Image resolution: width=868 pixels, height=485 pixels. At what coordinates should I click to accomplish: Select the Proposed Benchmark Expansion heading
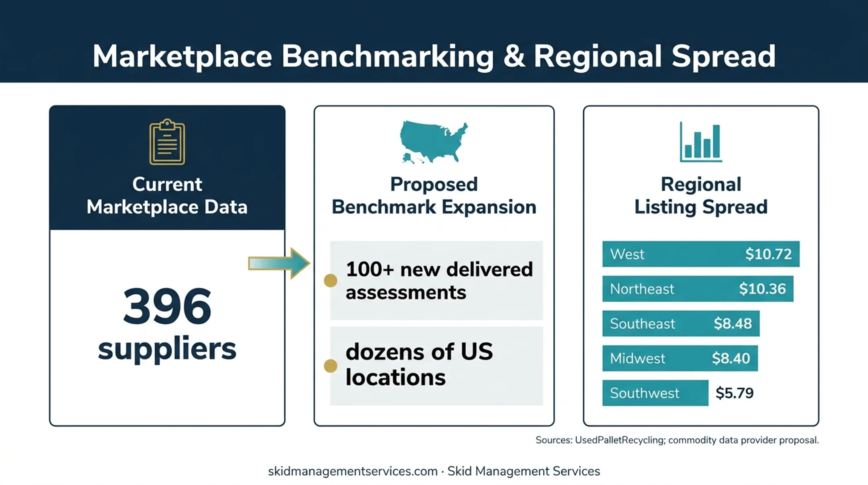pyautogui.click(x=434, y=196)
